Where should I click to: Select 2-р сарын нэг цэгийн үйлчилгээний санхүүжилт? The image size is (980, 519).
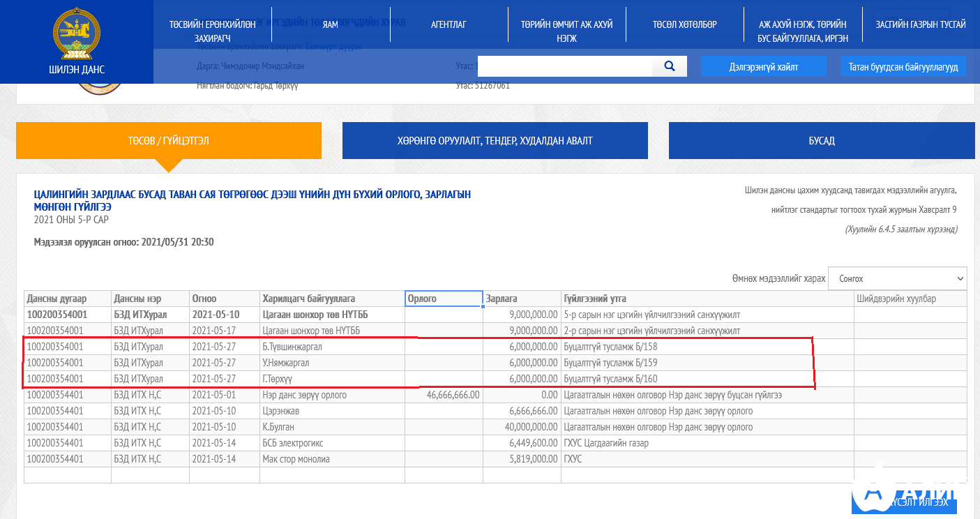[708, 331]
